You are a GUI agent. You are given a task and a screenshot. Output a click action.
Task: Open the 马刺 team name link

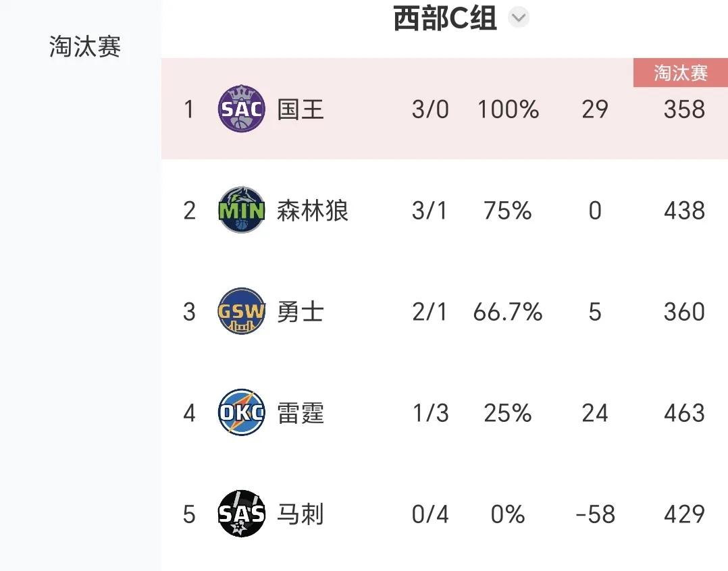point(301,514)
